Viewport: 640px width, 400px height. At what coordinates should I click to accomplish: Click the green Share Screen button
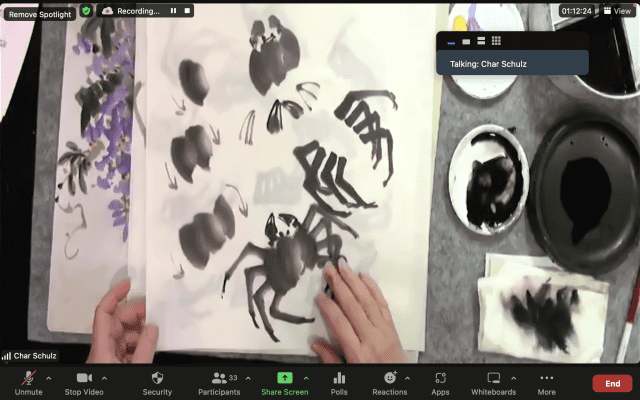284,383
